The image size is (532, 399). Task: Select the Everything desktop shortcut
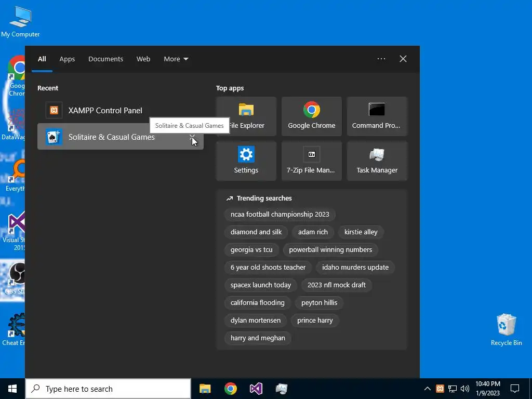(16, 176)
